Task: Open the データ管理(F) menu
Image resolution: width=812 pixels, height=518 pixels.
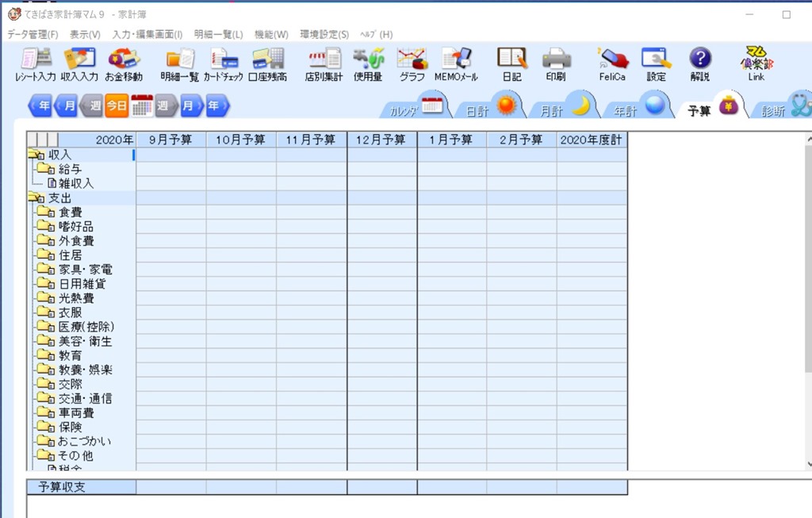Action: click(33, 35)
